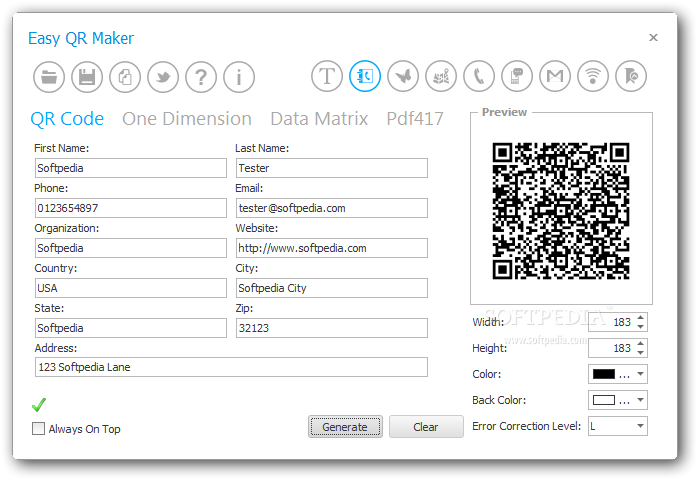The width and height of the screenshot is (698, 480).
Task: Select the plain Text QR type icon
Action: pyautogui.click(x=327, y=76)
